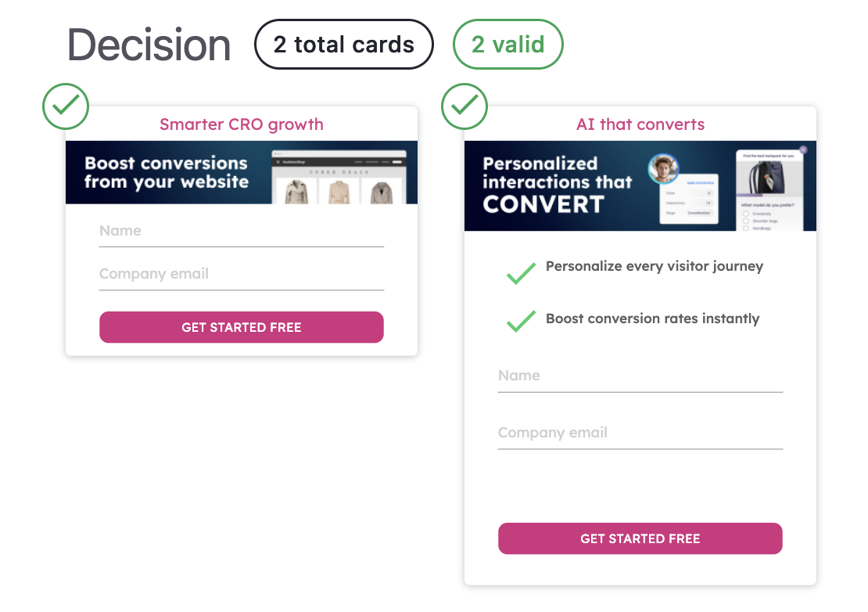Select the Crossbody radio option
Viewport: 868px width, 612px height.
click(x=745, y=214)
